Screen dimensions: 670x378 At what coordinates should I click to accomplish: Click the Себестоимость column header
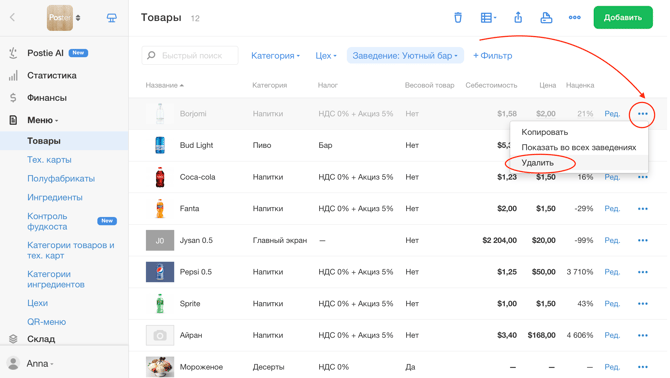point(491,85)
